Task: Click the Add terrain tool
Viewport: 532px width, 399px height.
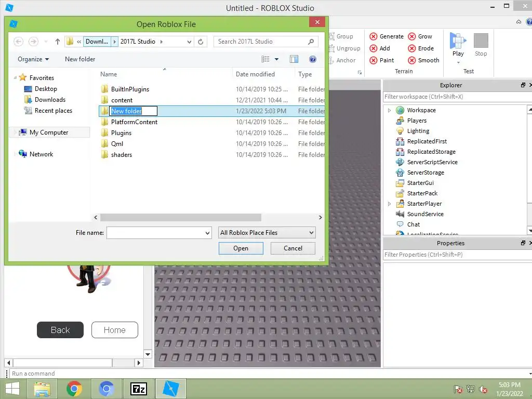Action: click(x=380, y=48)
